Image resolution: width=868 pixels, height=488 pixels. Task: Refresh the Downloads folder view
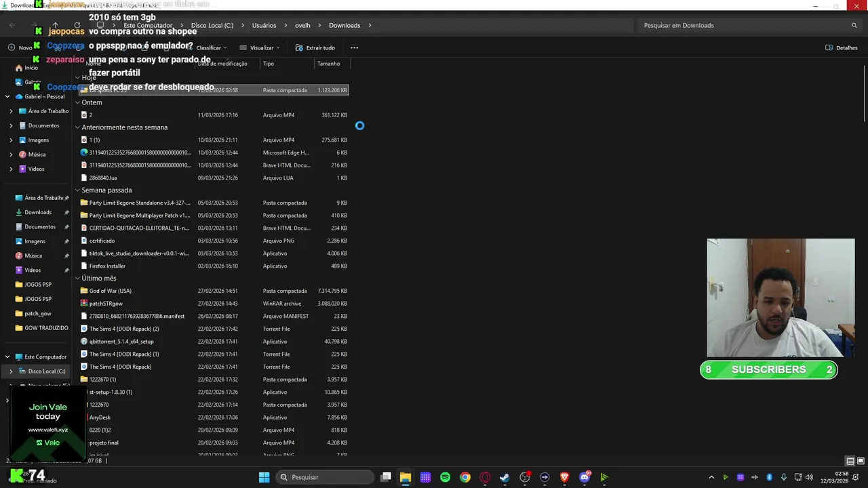77,25
